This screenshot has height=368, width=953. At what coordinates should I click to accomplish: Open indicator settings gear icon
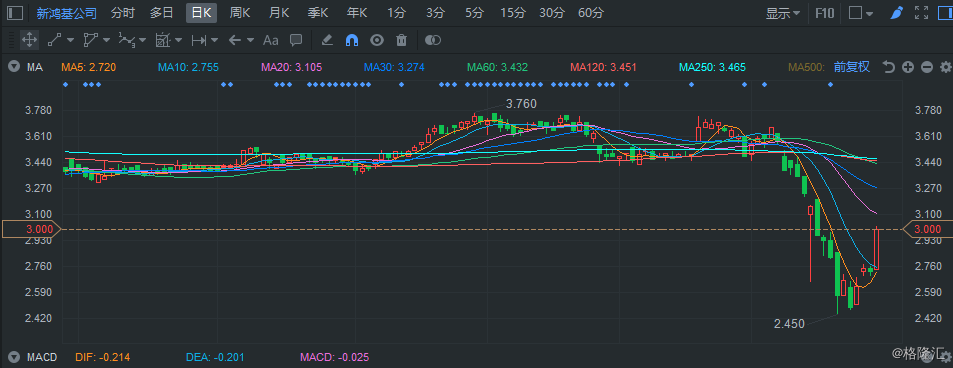click(x=945, y=67)
